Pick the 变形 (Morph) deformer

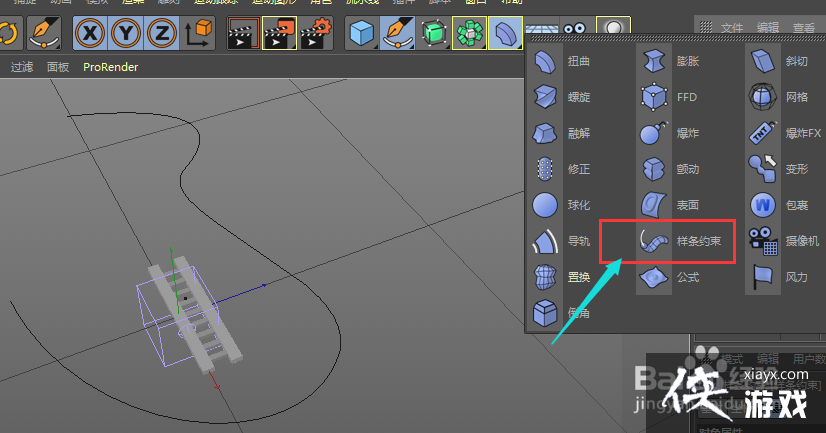tap(779, 169)
